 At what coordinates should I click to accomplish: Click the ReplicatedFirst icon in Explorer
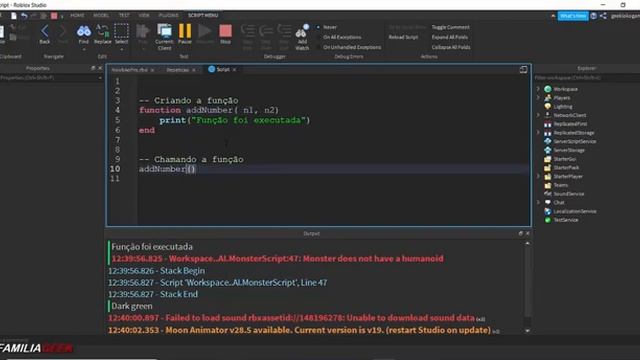click(x=548, y=124)
